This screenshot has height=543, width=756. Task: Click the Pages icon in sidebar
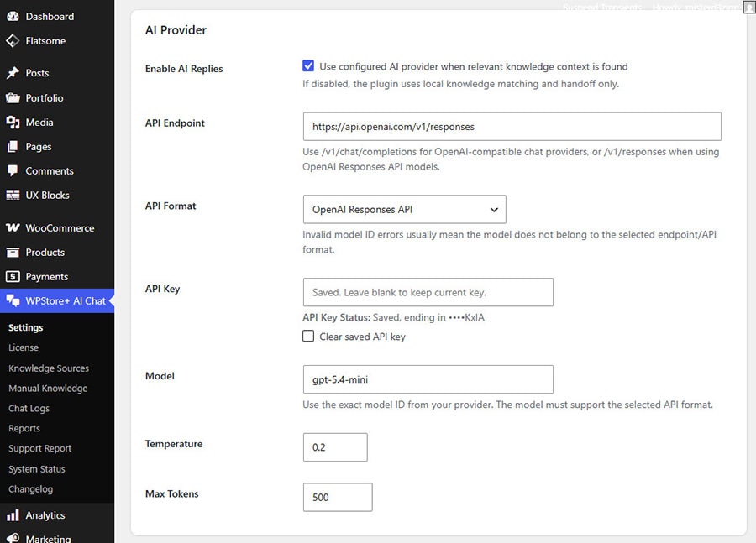[13, 147]
